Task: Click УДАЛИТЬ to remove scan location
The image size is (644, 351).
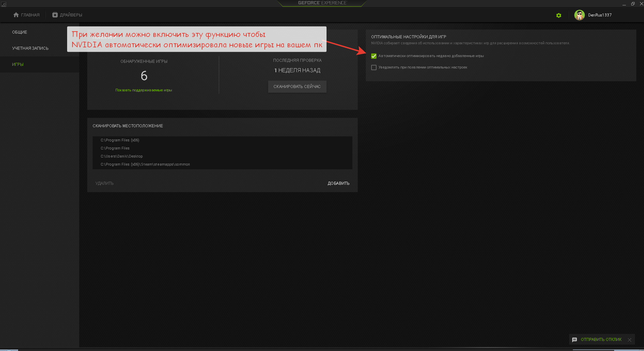Action: pyautogui.click(x=104, y=183)
